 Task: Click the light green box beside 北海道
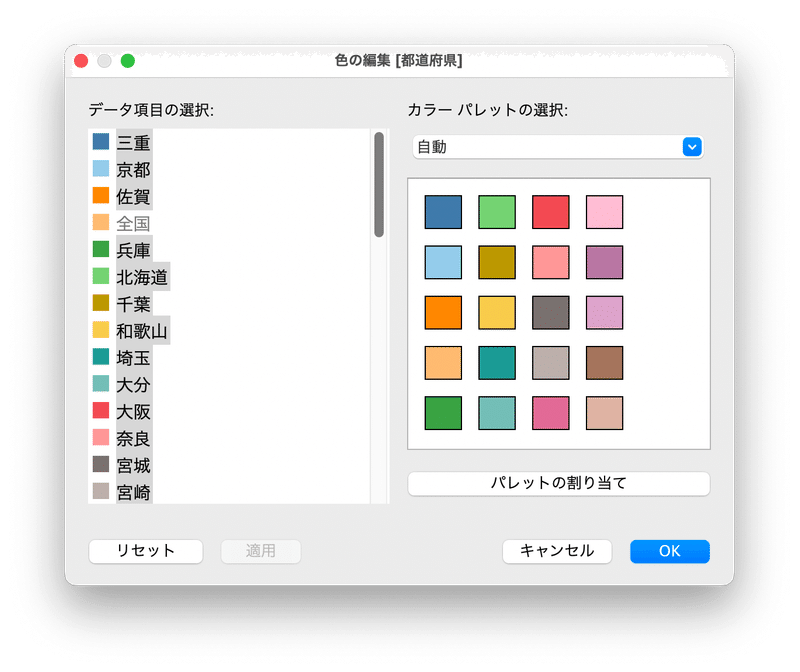(x=101, y=276)
